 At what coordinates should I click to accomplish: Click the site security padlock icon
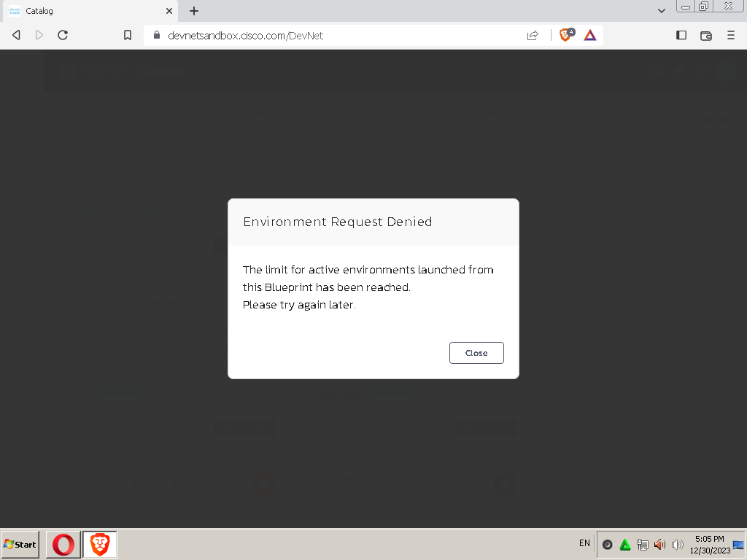[156, 34]
